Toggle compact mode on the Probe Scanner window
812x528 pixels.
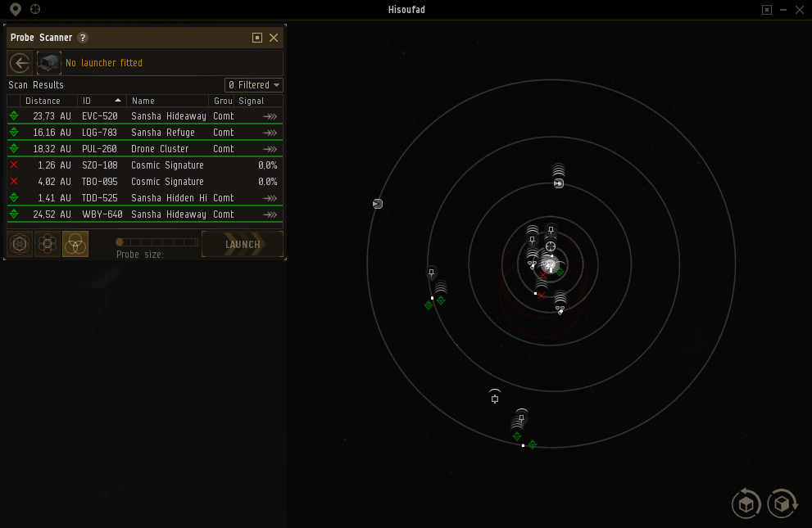[256, 37]
